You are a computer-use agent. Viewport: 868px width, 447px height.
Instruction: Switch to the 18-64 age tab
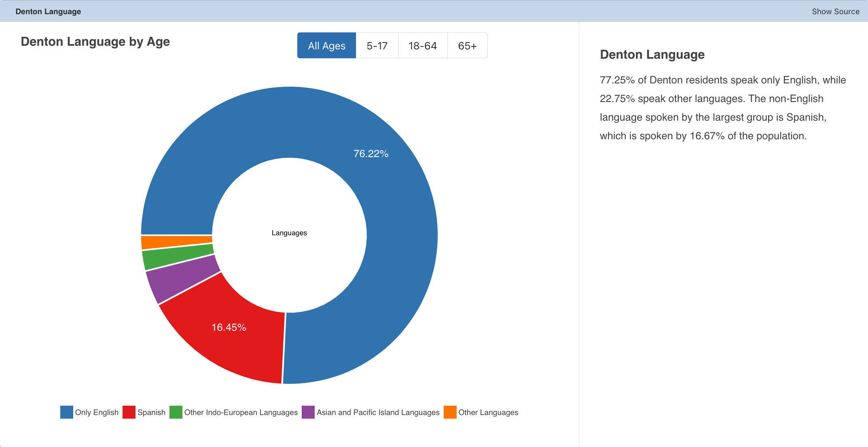point(423,45)
